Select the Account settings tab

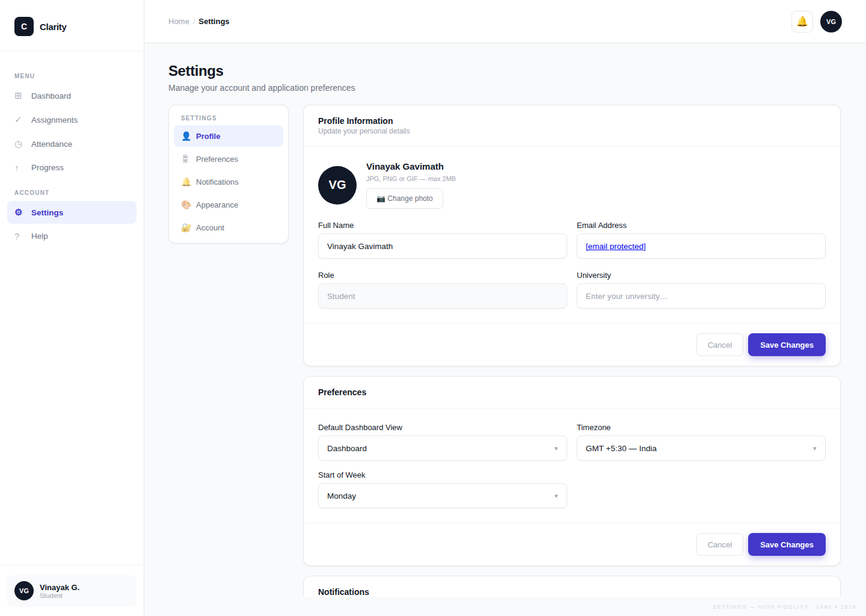pyautogui.click(x=210, y=228)
